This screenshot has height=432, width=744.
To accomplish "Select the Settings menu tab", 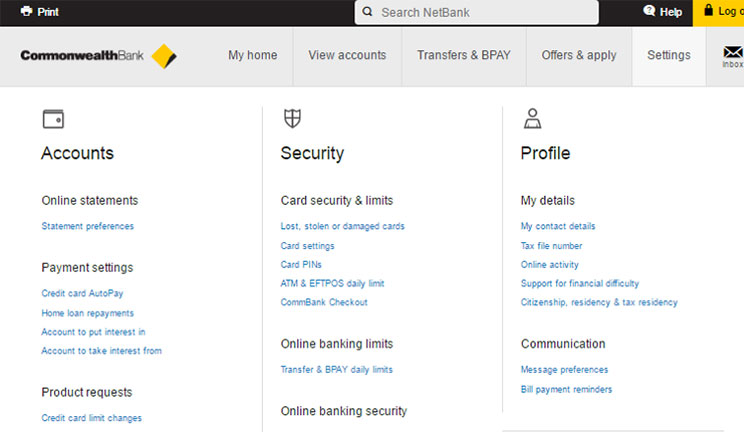I will click(669, 56).
